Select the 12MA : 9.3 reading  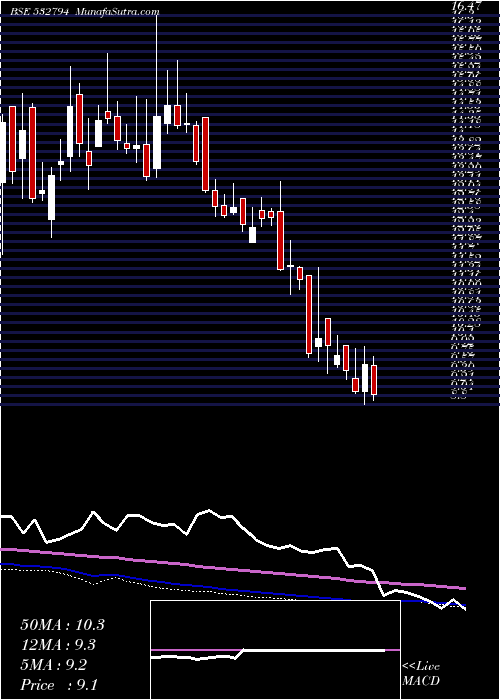pos(59,645)
